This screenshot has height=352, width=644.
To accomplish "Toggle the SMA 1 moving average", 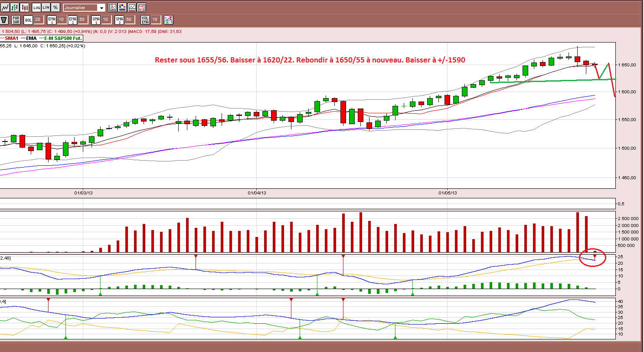I will 96,20.
